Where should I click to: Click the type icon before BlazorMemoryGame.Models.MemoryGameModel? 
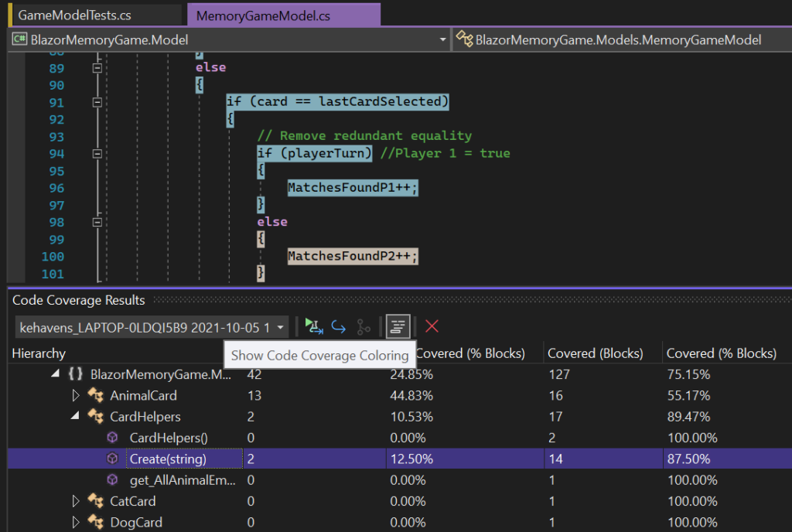coord(463,38)
